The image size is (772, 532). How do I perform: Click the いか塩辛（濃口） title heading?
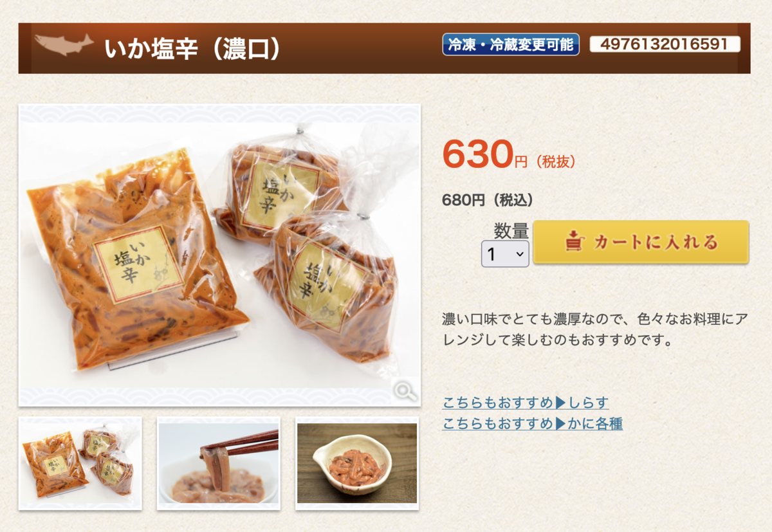pyautogui.click(x=193, y=48)
